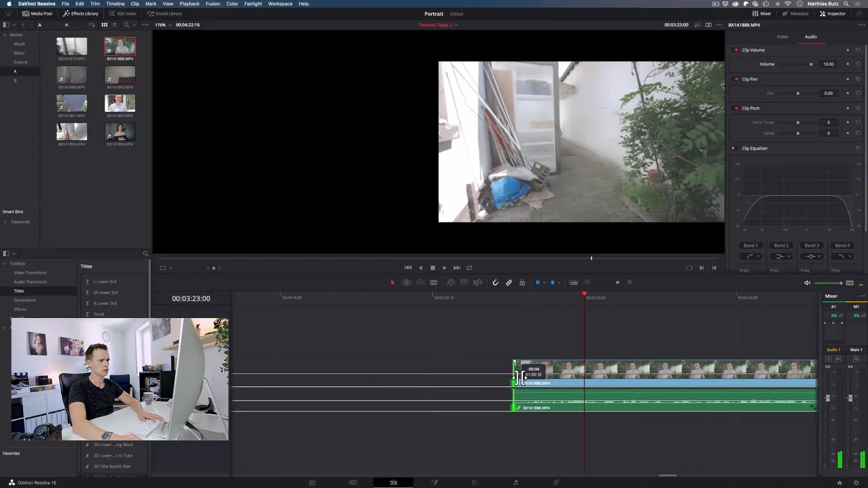The width and height of the screenshot is (868, 488).
Task: Select the BX1A1896.MP4 clip thumbnail
Action: click(x=120, y=131)
